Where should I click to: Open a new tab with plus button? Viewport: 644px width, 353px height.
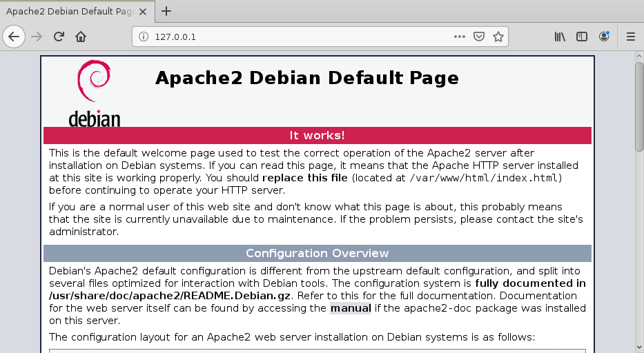click(x=166, y=11)
